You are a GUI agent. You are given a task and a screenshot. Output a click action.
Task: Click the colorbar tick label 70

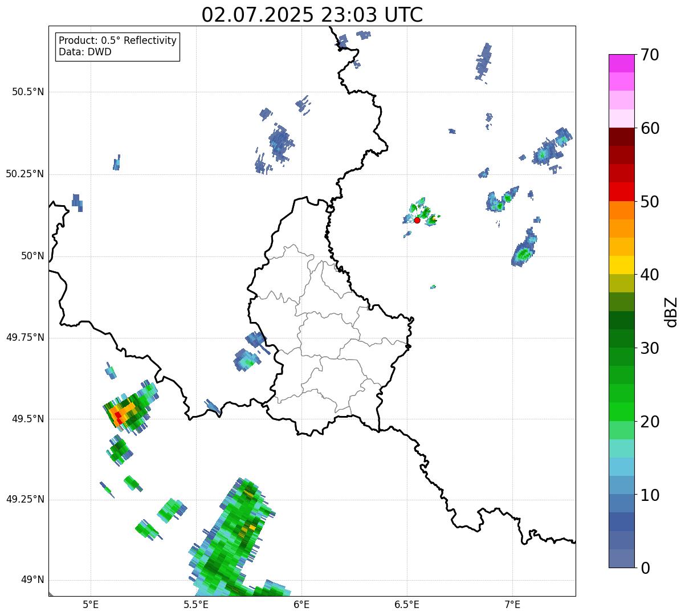pos(650,55)
